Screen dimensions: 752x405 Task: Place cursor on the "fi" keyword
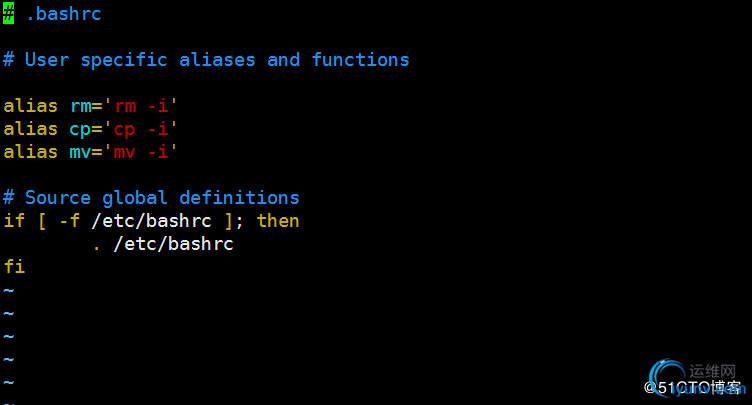(x=14, y=267)
